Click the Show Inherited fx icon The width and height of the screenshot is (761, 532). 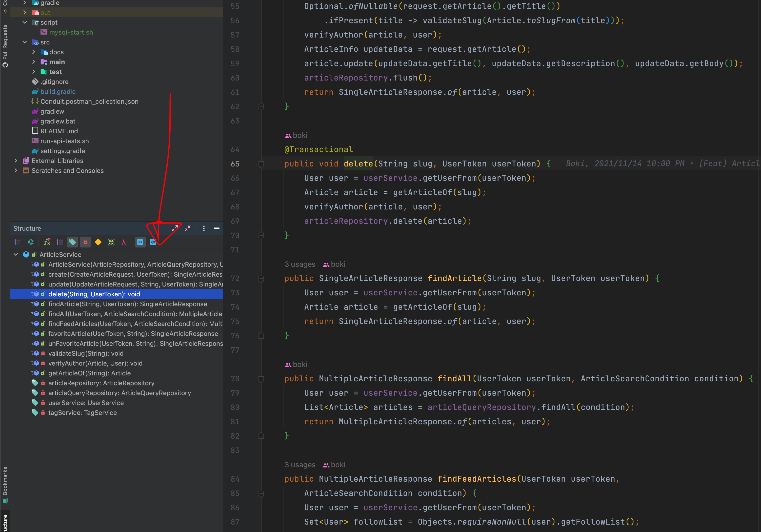47,242
